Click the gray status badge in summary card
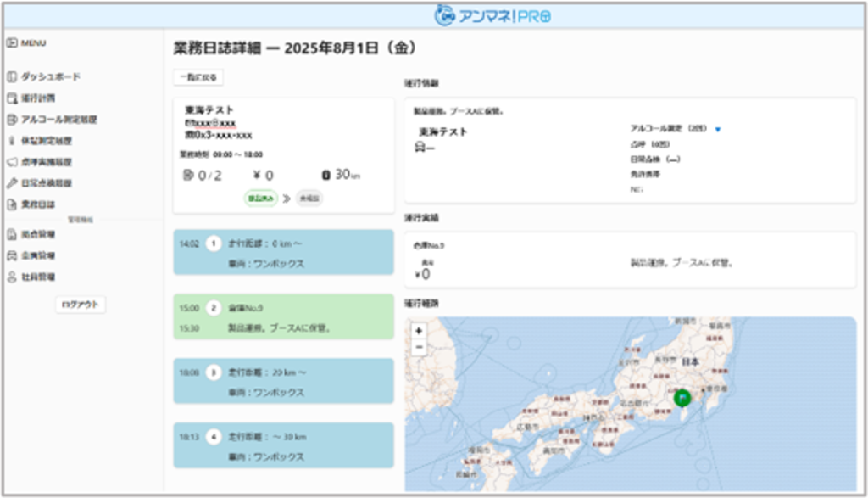868x498 pixels. pyautogui.click(x=309, y=198)
